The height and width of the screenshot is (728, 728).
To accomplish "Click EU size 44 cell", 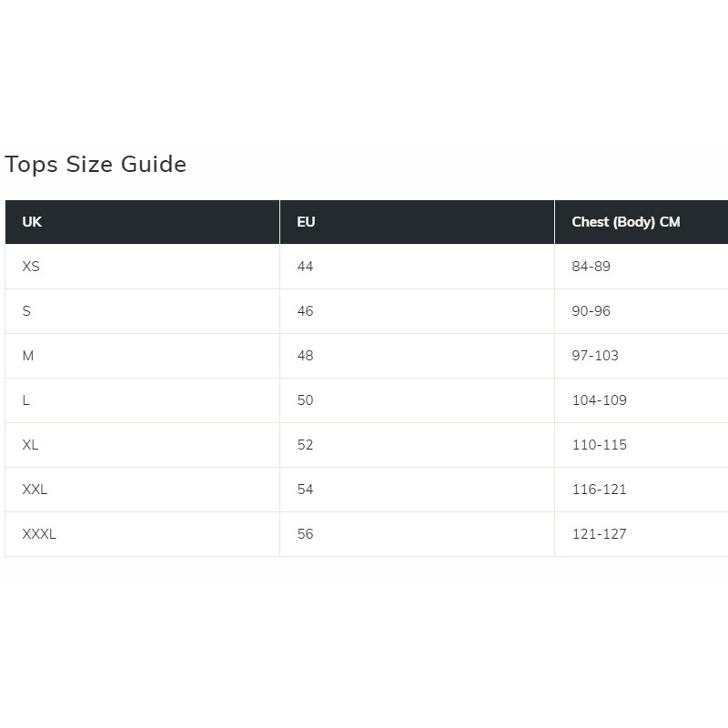I will click(417, 267).
